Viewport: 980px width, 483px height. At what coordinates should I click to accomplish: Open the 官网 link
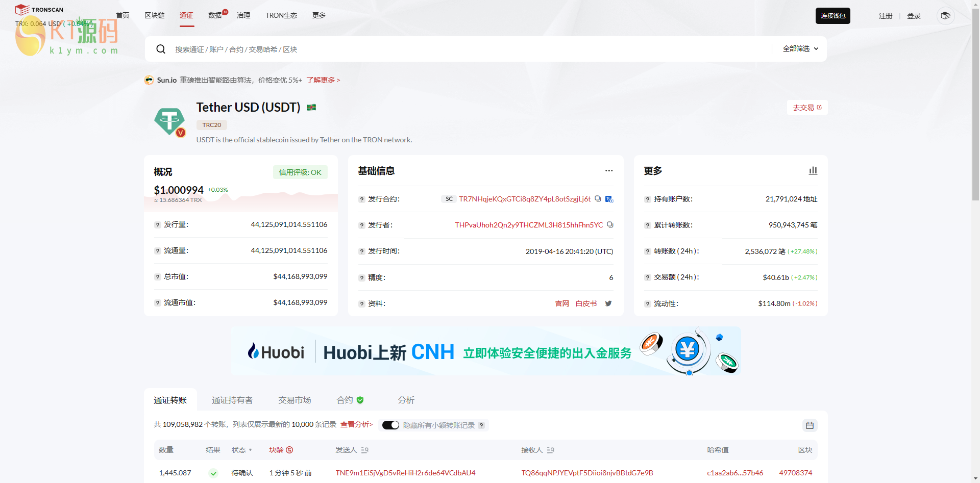[562, 303]
